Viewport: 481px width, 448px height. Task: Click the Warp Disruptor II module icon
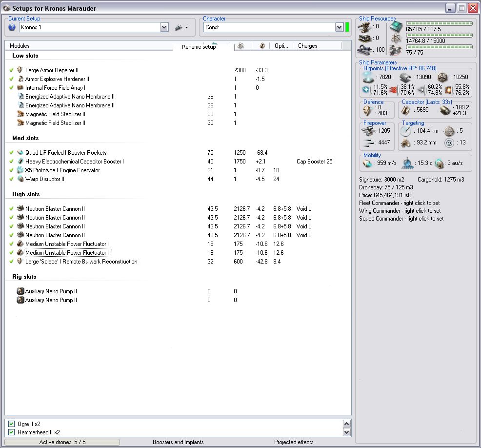[20, 179]
